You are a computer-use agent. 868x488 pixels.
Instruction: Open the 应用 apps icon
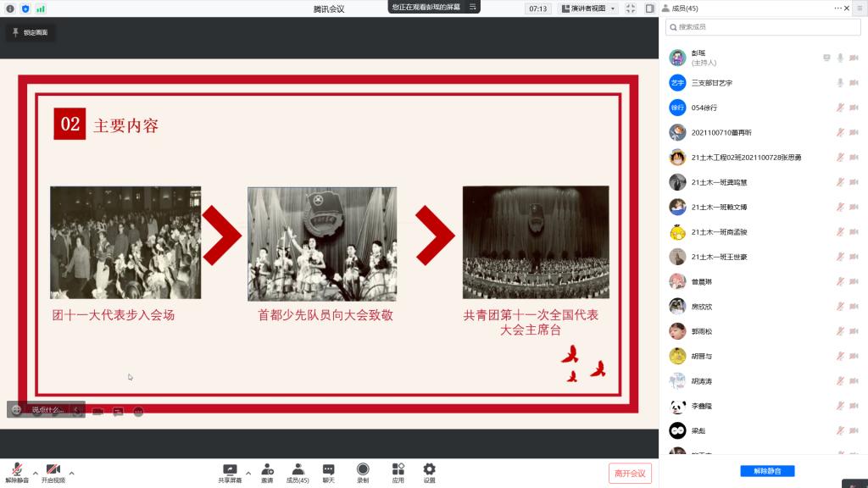click(398, 470)
